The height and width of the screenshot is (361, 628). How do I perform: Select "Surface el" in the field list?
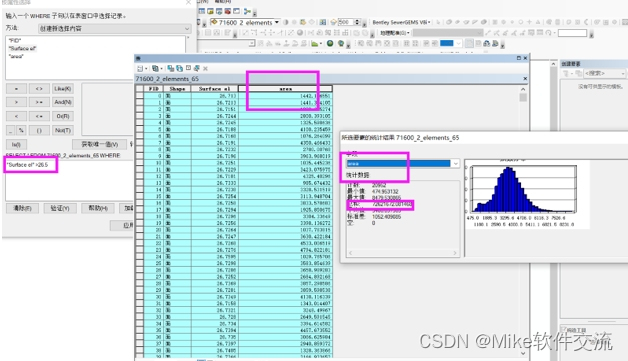tap(23, 48)
